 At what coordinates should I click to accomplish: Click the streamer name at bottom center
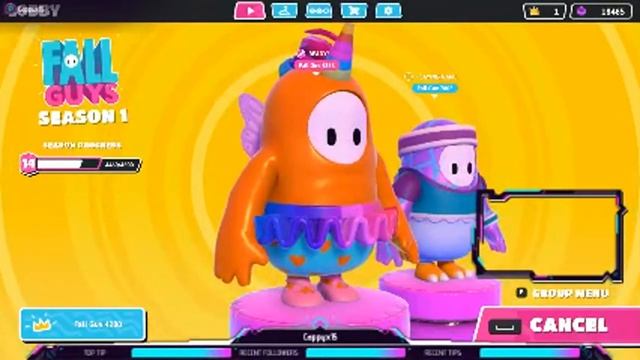pos(320,337)
